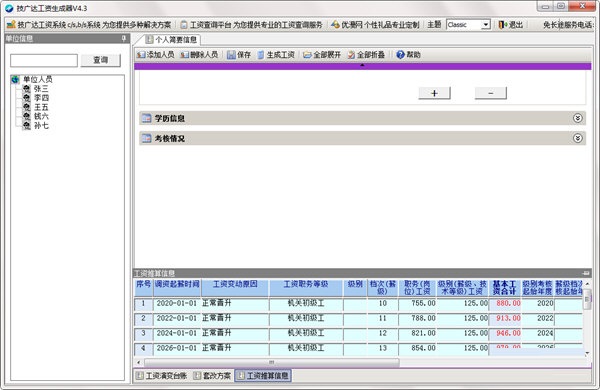Expand all sections with 全部展开
The image size is (600, 390).
(x=307, y=55)
